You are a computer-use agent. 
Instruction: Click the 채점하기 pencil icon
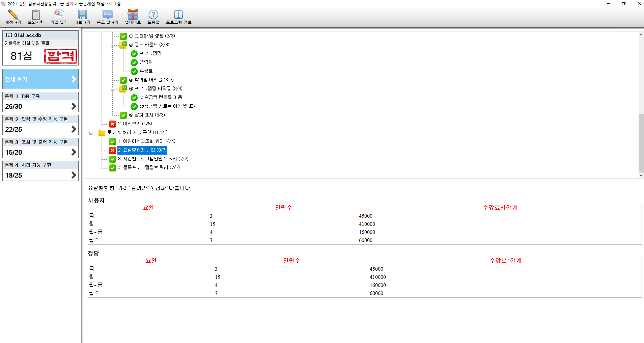tap(13, 15)
